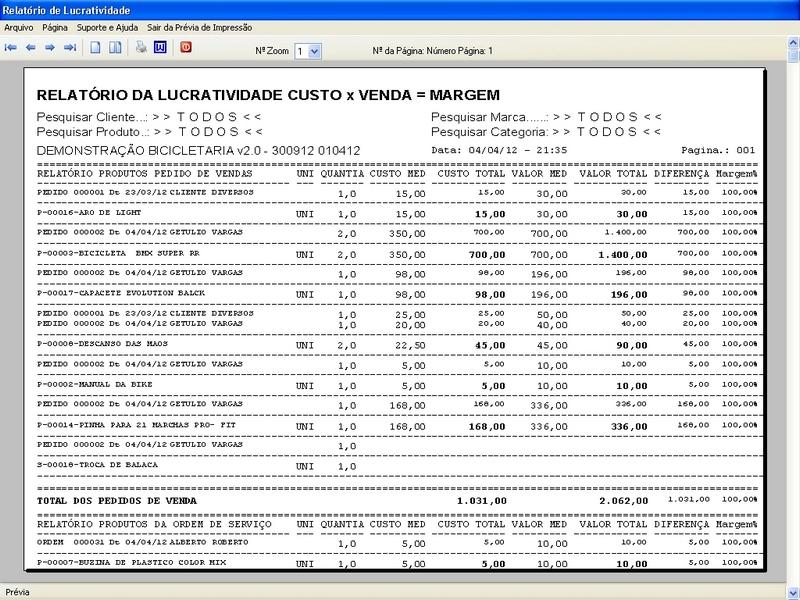Image resolution: width=800 pixels, height=600 pixels.
Task: Click total value 2.062,00
Action: [623, 501]
